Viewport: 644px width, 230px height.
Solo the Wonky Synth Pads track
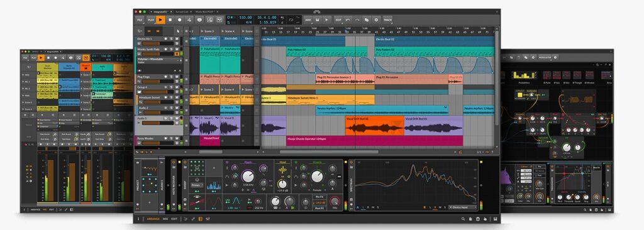point(171,49)
